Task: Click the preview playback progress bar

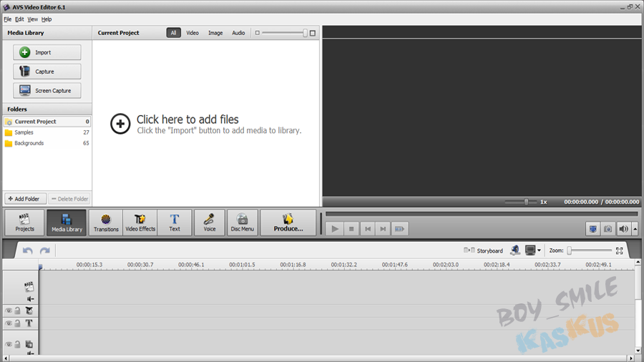Action: click(482, 214)
